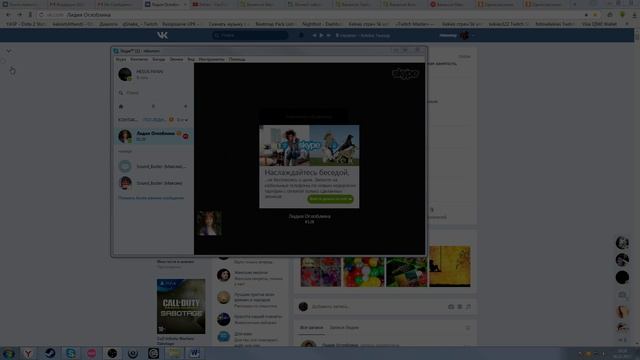Launch Yandex browser from taskbar

(28, 353)
